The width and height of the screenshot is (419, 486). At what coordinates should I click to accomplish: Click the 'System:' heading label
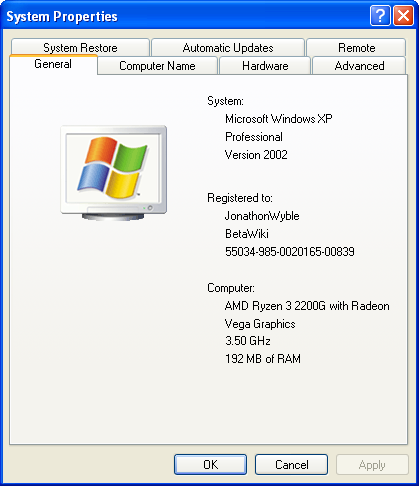[225, 101]
